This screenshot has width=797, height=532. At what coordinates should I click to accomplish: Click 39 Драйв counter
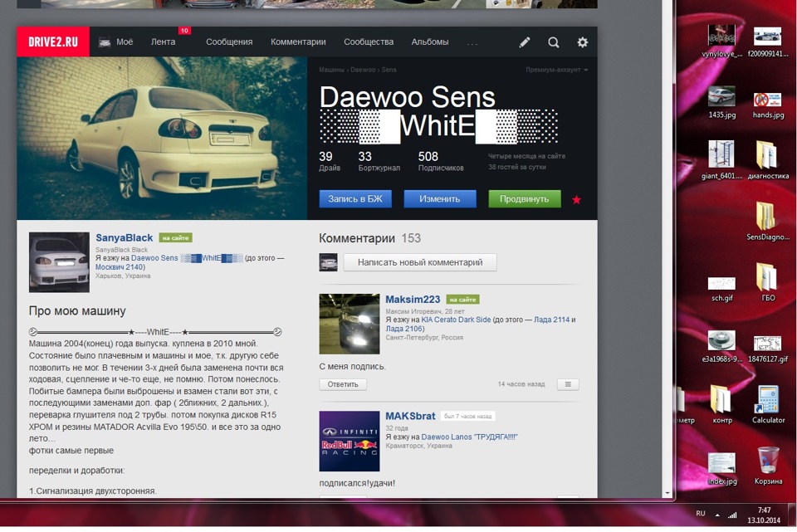click(330, 161)
